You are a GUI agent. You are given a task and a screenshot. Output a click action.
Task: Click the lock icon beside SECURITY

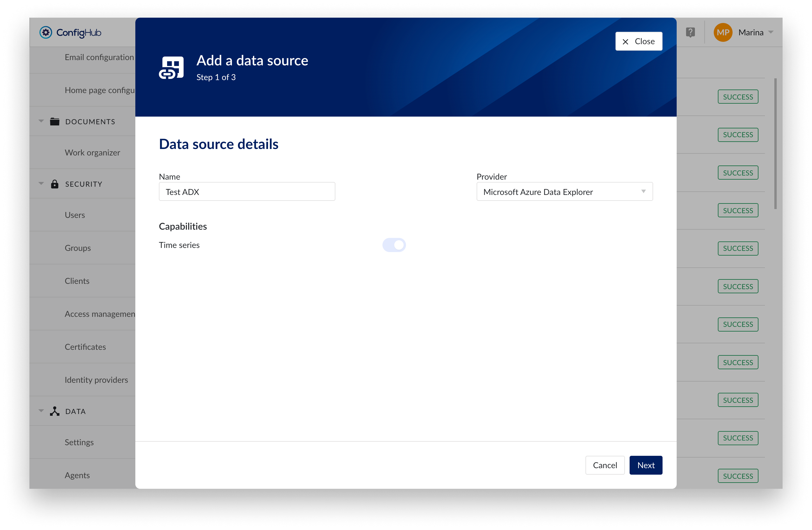[55, 184]
